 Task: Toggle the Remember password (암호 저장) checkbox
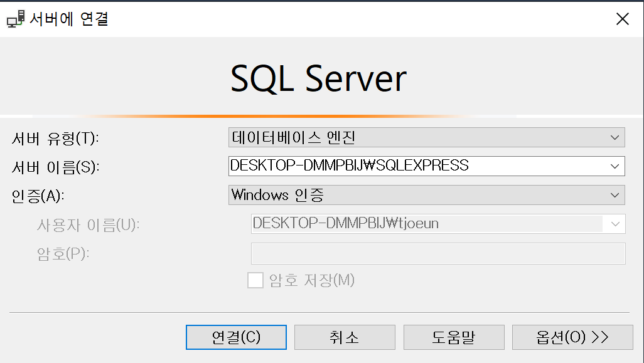(255, 280)
